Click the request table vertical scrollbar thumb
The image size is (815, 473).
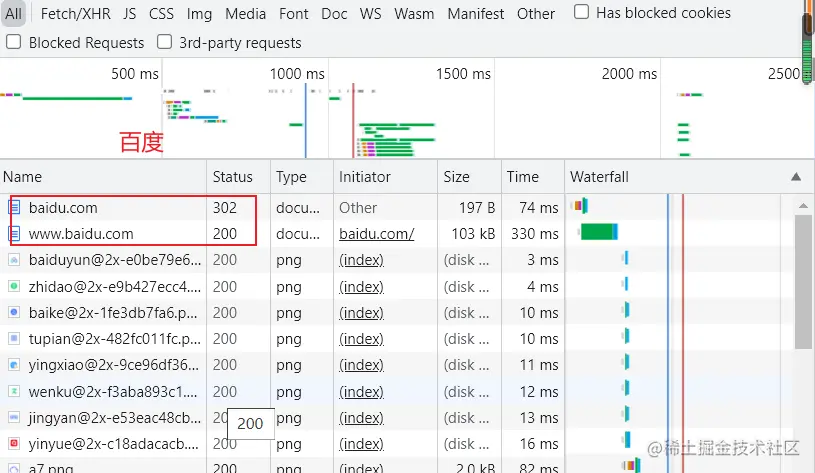[803, 282]
